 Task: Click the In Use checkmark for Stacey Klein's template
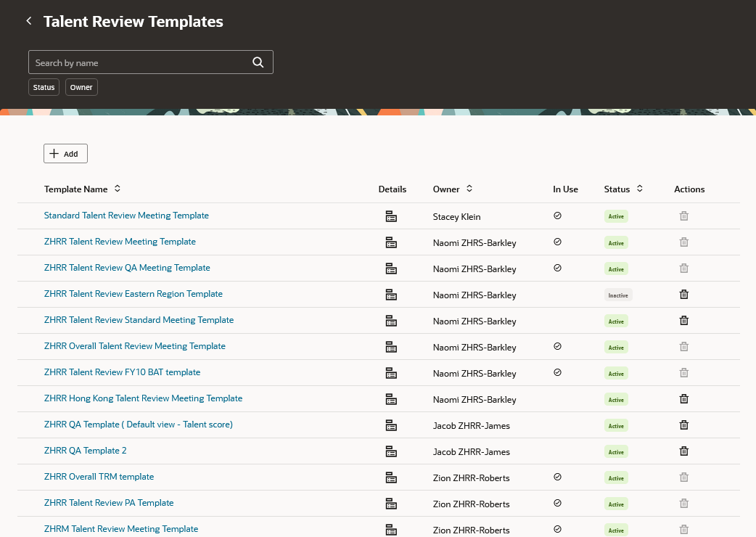[557, 216]
